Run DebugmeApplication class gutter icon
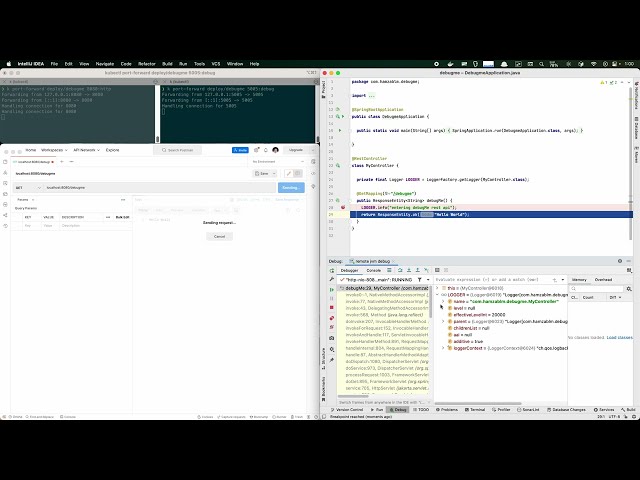640x480 pixels. tap(343, 116)
